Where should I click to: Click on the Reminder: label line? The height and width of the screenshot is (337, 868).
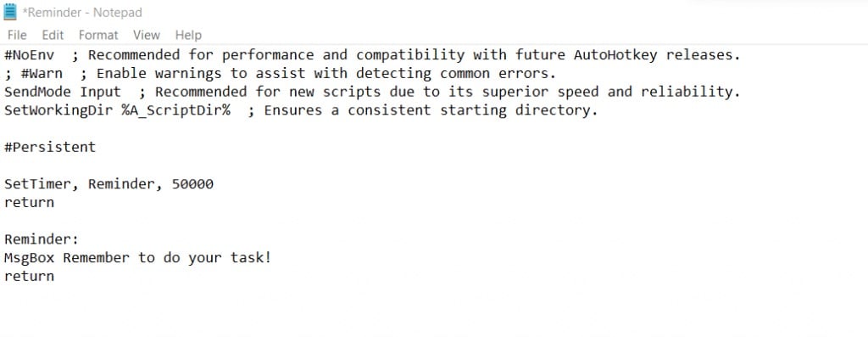point(42,239)
